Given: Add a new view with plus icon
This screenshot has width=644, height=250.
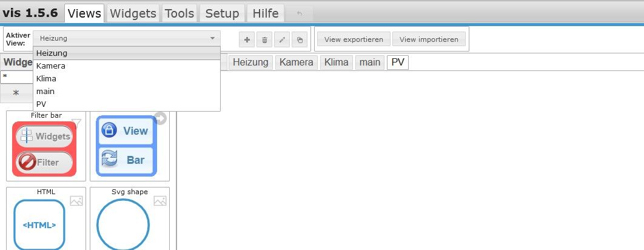Looking at the screenshot, I should (x=247, y=40).
